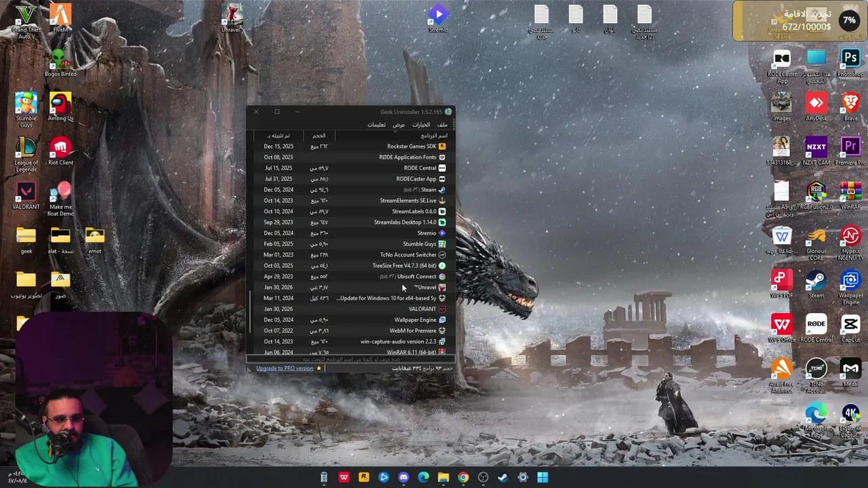Open the تعليمات menu in Geek Uninstaller
Viewport: 868px width, 488px height.
click(376, 125)
